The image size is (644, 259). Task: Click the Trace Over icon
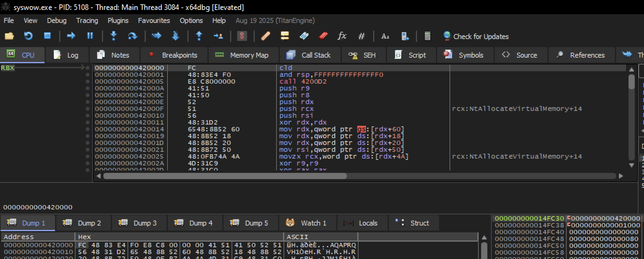[x=176, y=36]
